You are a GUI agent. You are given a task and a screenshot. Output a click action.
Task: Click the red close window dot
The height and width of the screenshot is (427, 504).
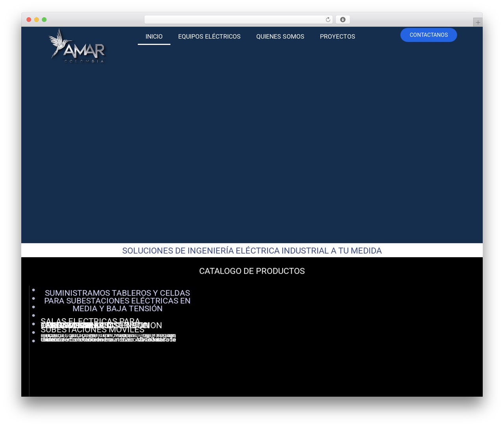coord(29,20)
